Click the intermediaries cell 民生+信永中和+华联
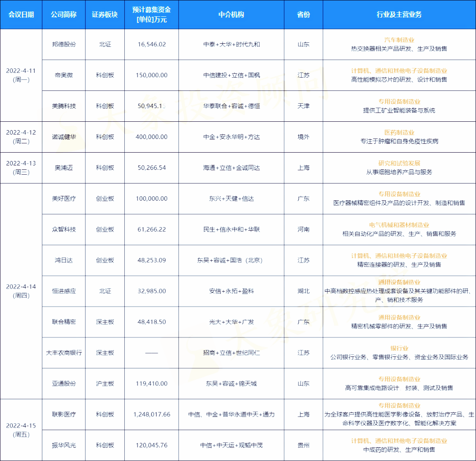Screen dimensions: 476x461 pyautogui.click(x=231, y=229)
